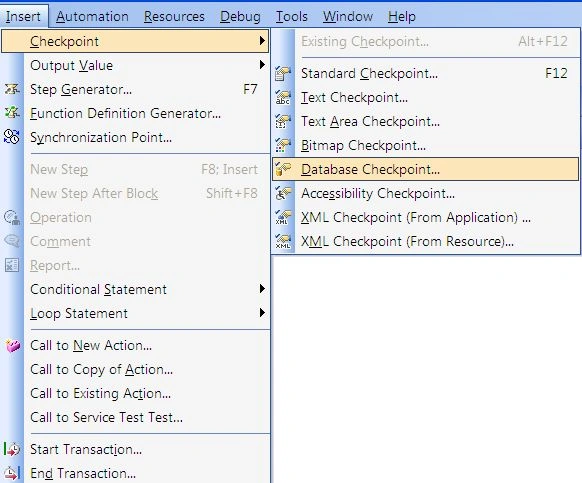Choose End Transaction menu entry
The height and width of the screenshot is (483, 582).
pos(83,473)
